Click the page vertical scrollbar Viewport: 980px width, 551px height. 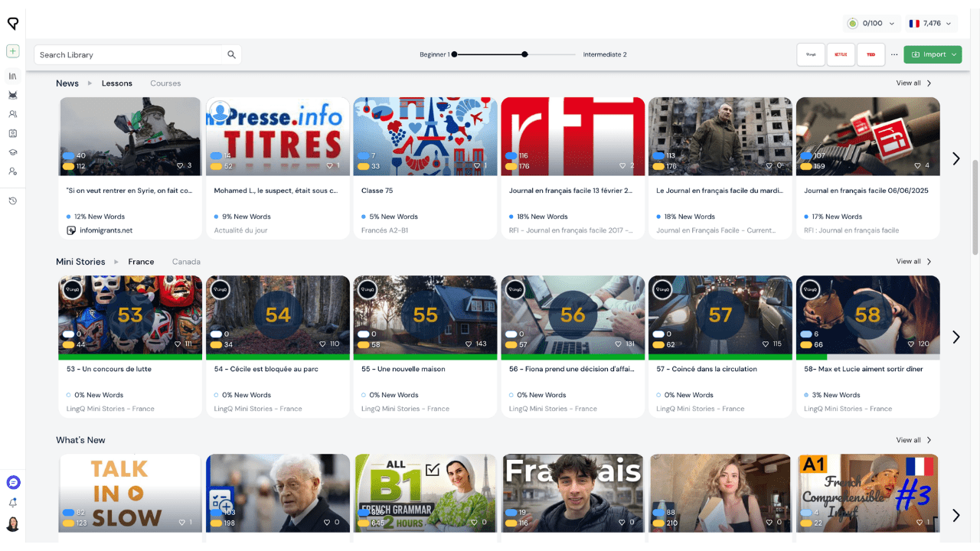[x=975, y=207]
